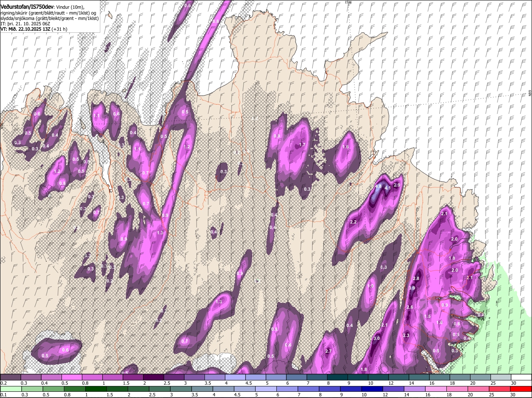532x398 pixels.
Task: Click the Veðurstofan/IS750dev title text
Action: 27,7
